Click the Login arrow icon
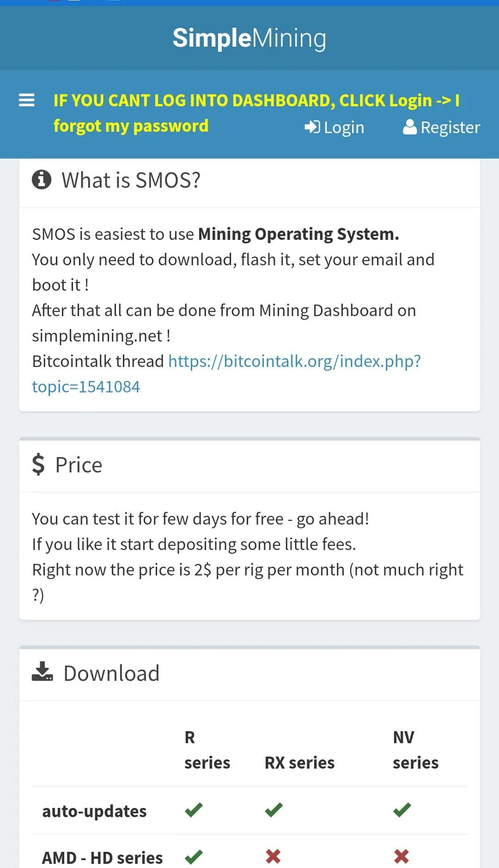The image size is (499, 868). click(x=312, y=127)
